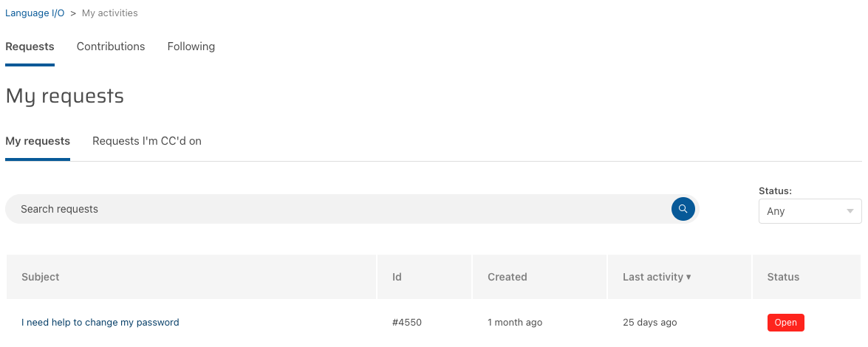Click the Last activity sort arrow
The image size is (868, 347).
688,278
